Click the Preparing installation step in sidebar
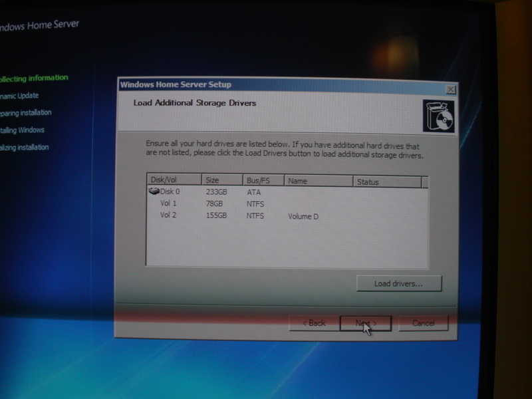 pos(25,112)
